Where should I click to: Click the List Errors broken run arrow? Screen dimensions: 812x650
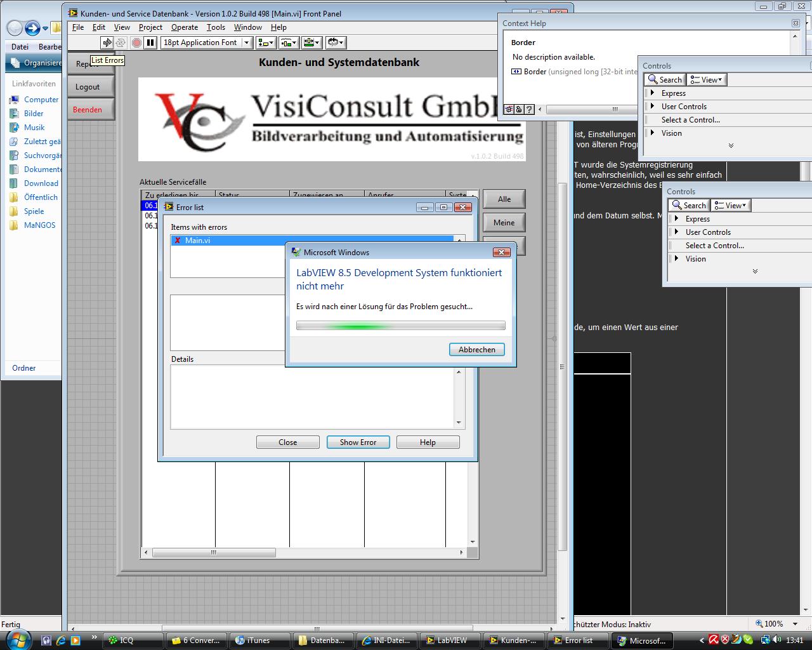pyautogui.click(x=107, y=43)
